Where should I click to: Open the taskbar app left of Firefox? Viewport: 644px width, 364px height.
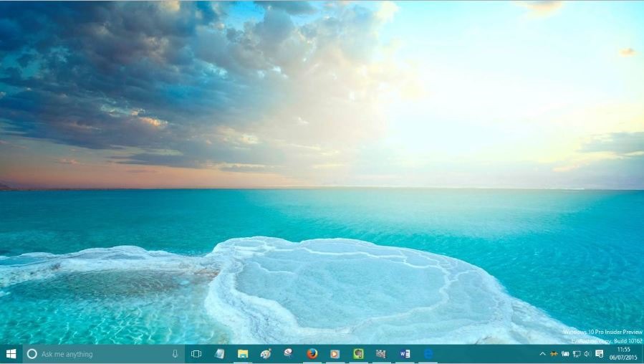click(x=288, y=354)
